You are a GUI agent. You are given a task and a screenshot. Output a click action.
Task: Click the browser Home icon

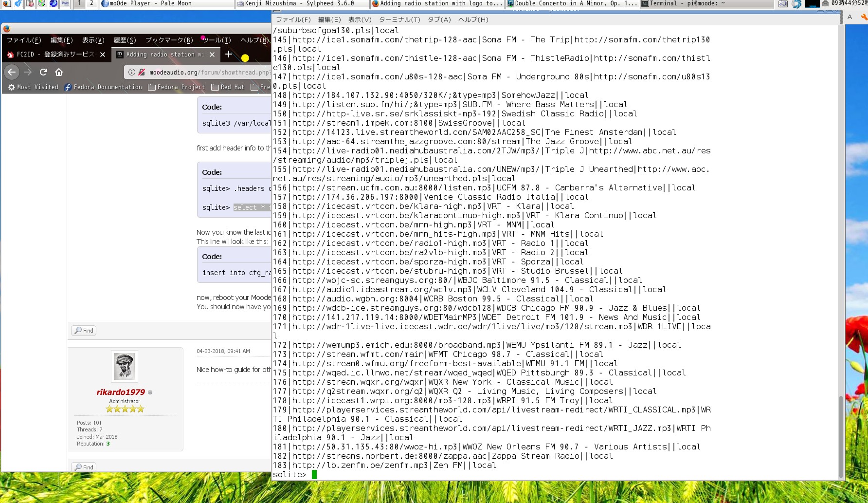[x=58, y=72]
